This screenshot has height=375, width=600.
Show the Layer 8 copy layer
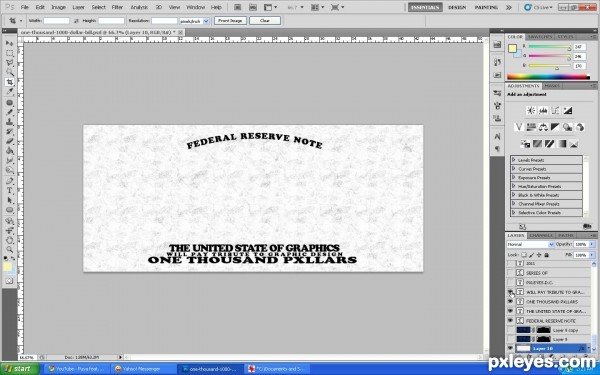[510, 330]
